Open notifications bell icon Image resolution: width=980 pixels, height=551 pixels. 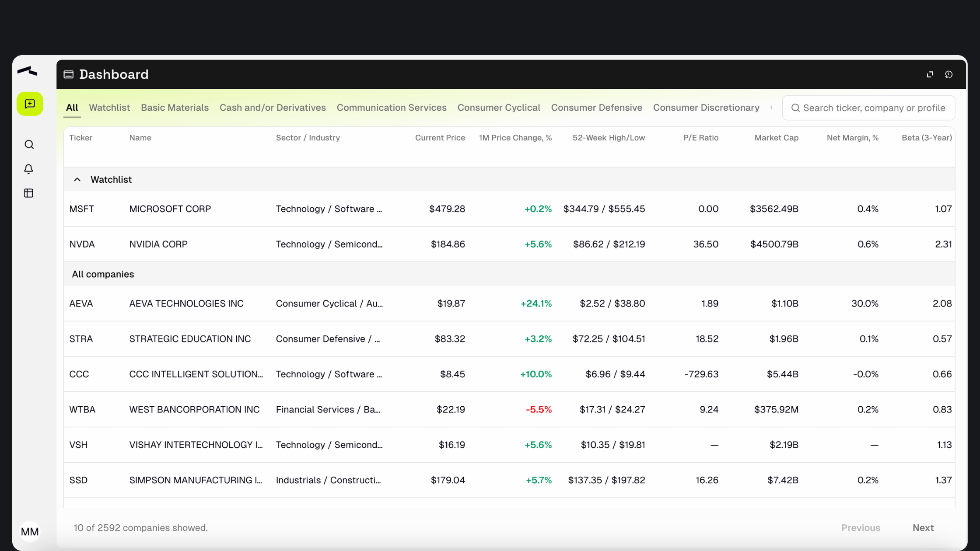click(29, 169)
